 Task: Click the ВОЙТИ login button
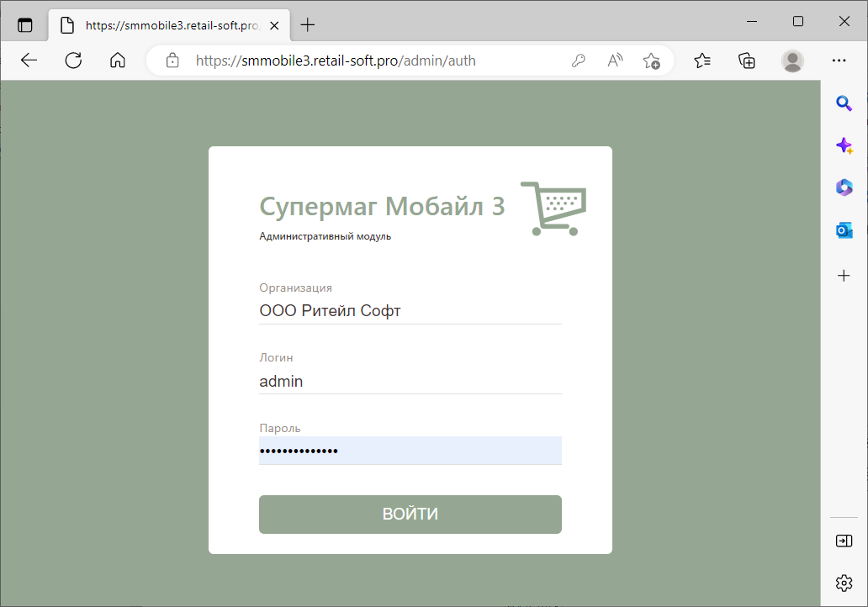tap(410, 514)
